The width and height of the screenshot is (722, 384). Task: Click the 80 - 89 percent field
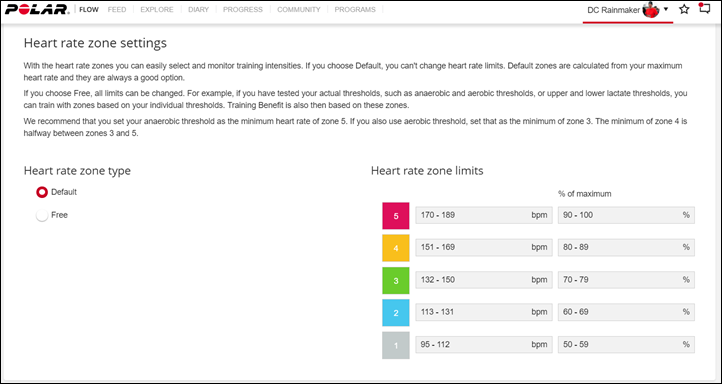[626, 247]
